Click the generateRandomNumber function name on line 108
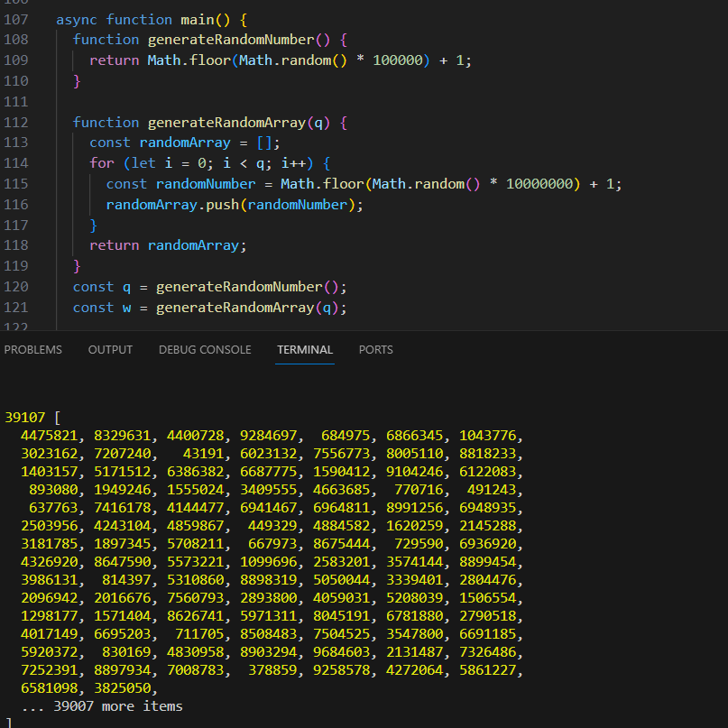Screen dimensions: 728x728 [231, 40]
